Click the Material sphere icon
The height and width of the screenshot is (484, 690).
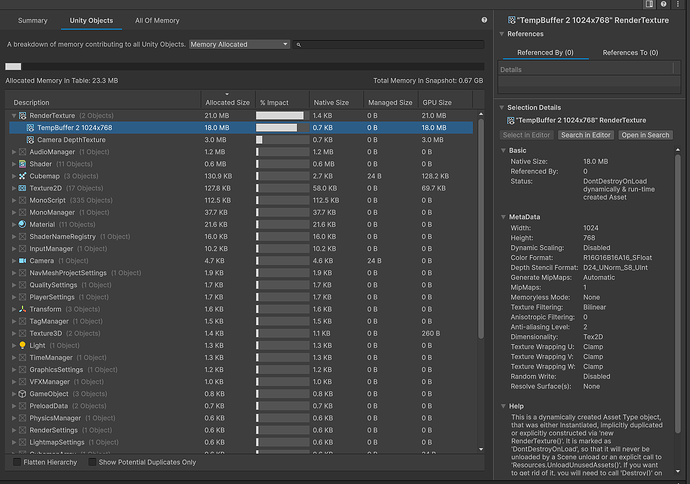pyautogui.click(x=21, y=224)
